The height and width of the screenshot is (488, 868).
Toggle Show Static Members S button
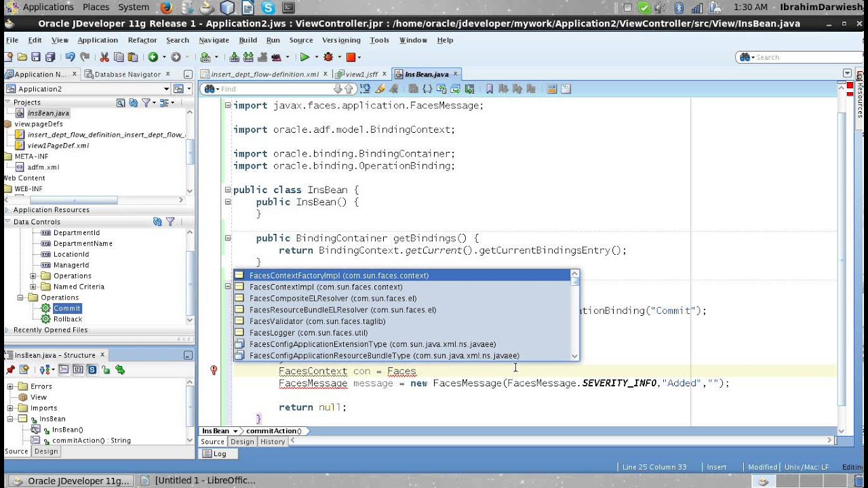coord(92,369)
